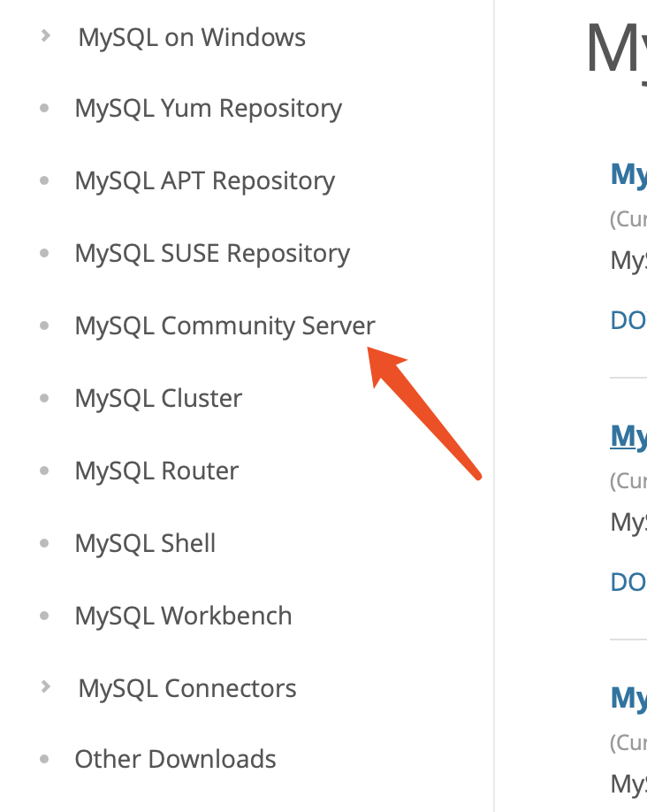Open the MySQL Router downloads page

click(156, 471)
